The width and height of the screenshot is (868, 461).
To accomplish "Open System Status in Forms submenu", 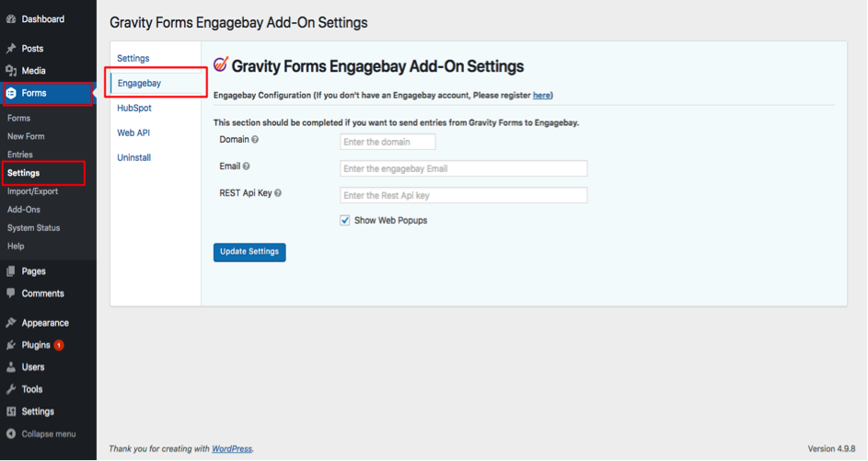I will 34,227.
